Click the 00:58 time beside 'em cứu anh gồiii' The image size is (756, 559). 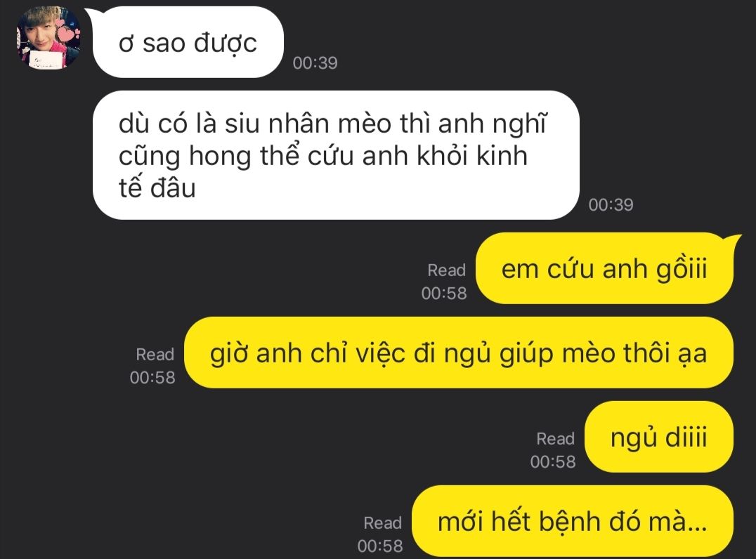click(x=444, y=293)
